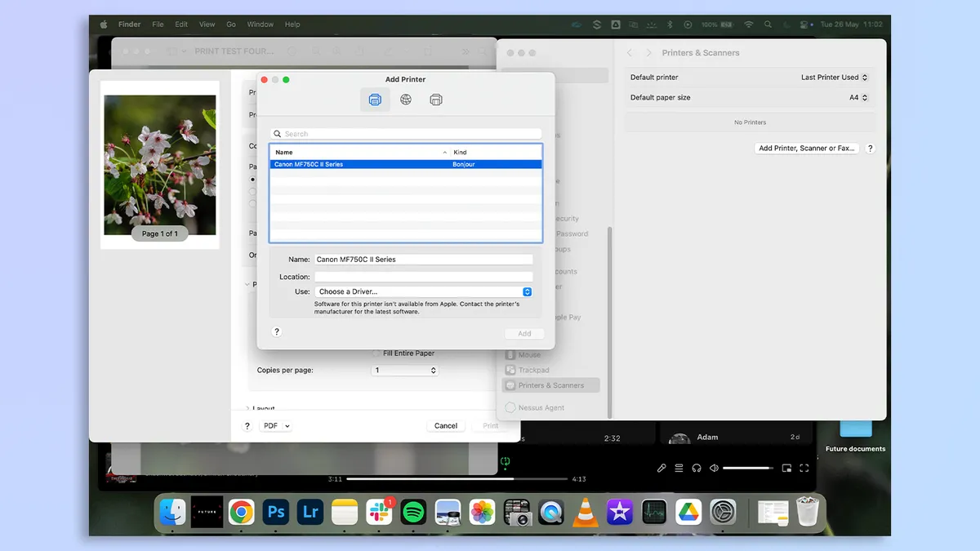Open Spotify in the Dock
The width and height of the screenshot is (980, 551).
coord(414,512)
